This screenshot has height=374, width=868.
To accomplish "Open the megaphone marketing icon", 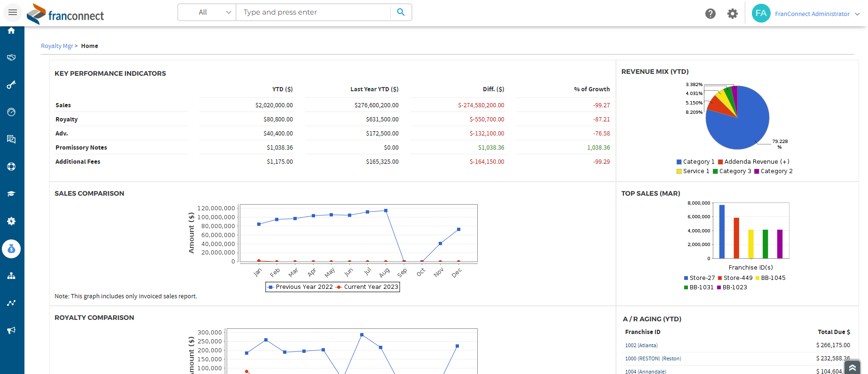I will click(11, 330).
